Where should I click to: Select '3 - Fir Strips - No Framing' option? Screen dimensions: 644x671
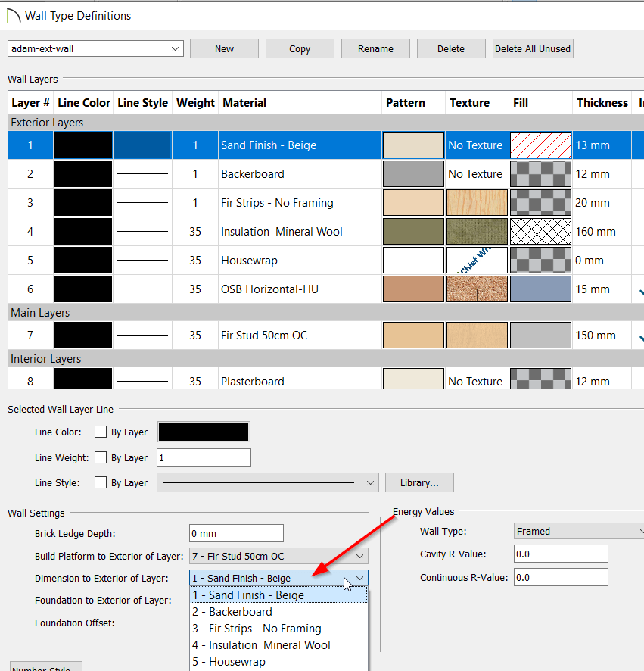[x=278, y=628]
